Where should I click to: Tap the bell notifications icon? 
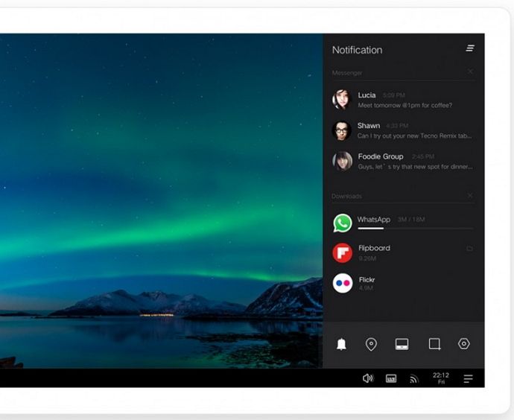pyautogui.click(x=341, y=344)
